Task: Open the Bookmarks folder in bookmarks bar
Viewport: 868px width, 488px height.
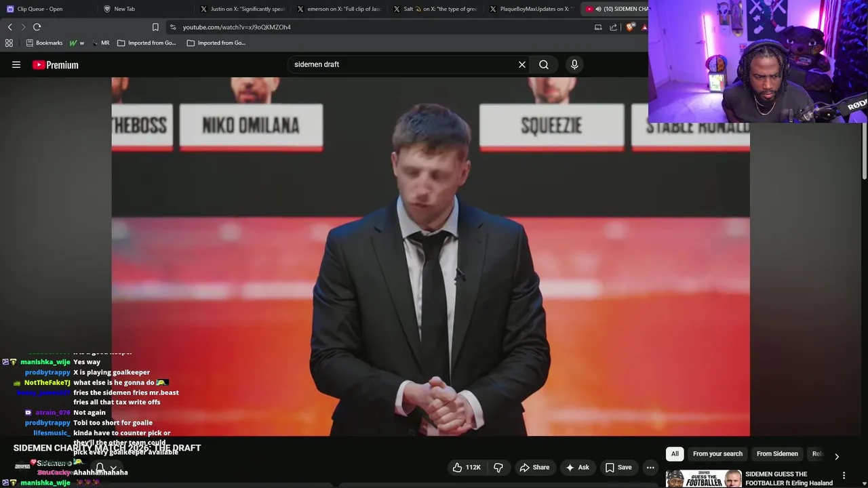Action: (44, 43)
